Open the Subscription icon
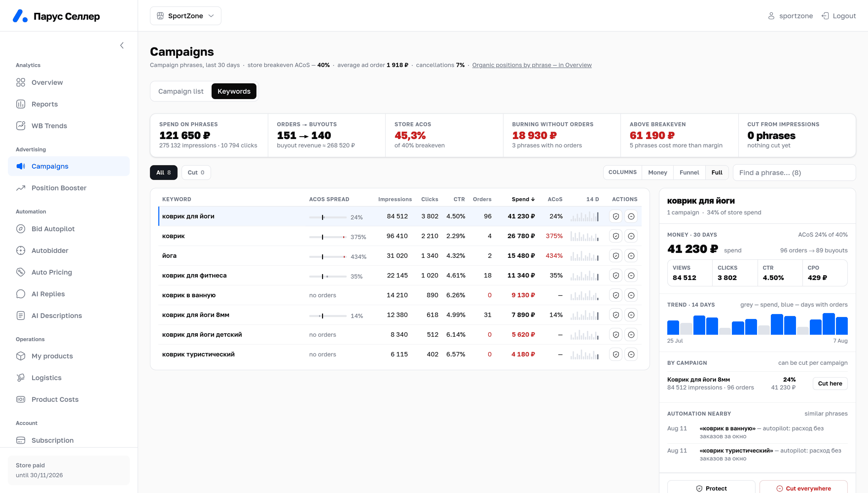 coord(21,440)
